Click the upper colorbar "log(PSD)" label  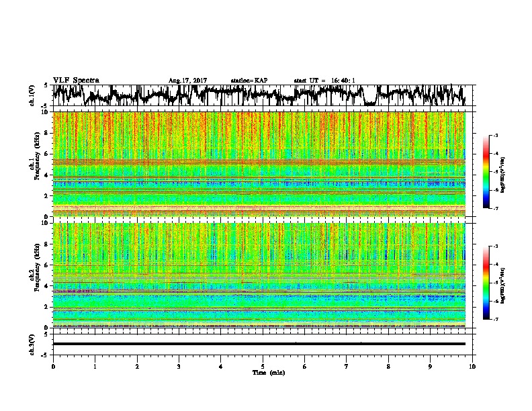(x=503, y=175)
